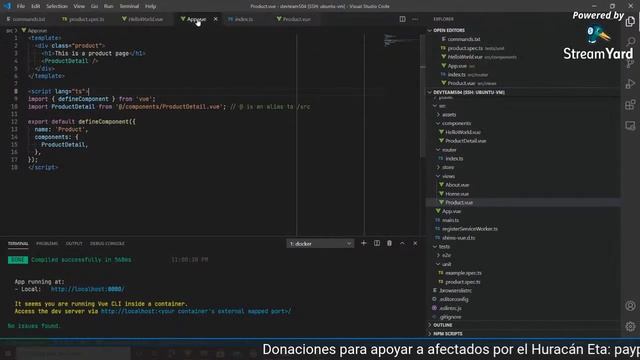
Task: Open the Manage gear menu
Action: coord(630,326)
